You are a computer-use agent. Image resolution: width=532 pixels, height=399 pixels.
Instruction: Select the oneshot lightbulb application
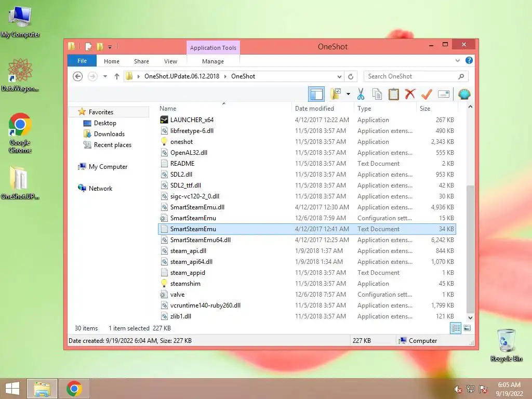[307, 141]
